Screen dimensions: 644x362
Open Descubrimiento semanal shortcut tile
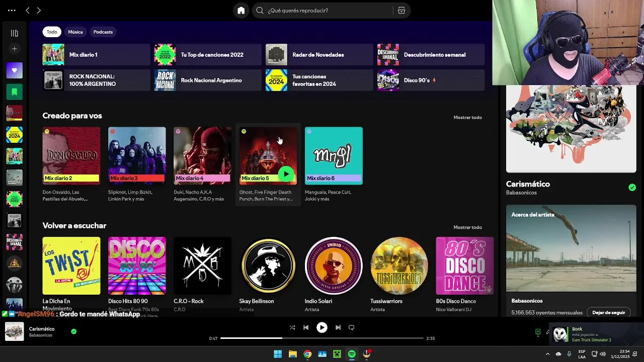(431, 55)
